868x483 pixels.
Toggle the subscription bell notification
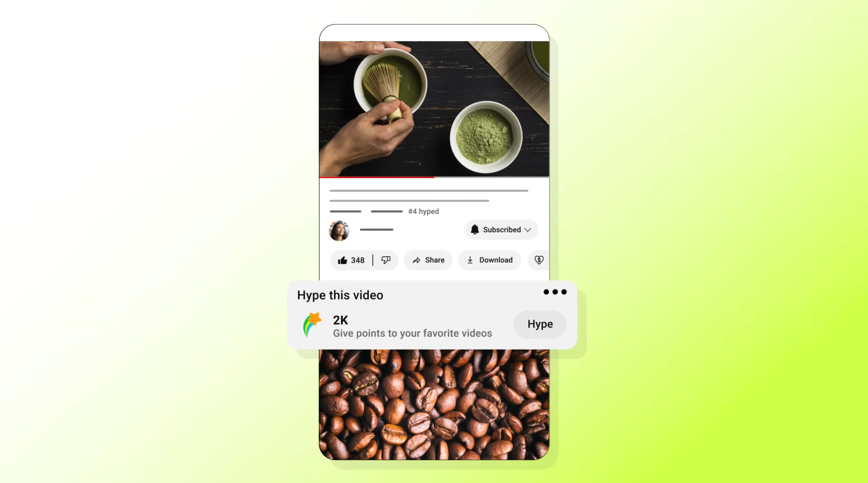point(475,230)
